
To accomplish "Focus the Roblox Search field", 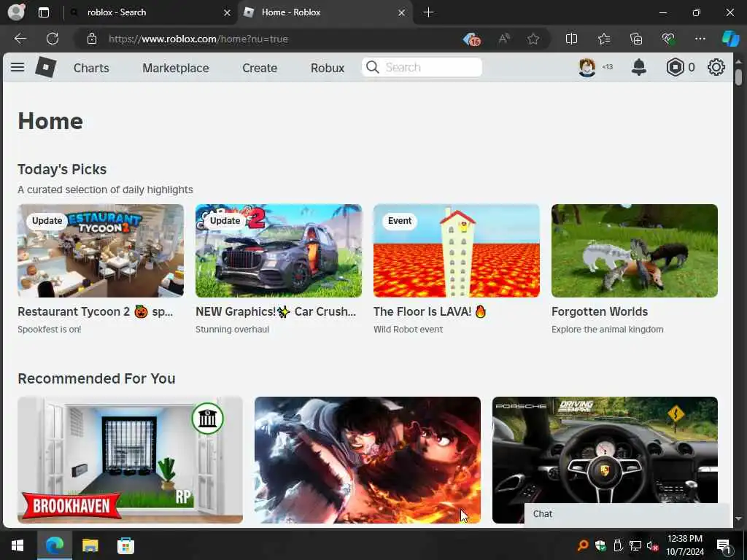I will tap(422, 67).
